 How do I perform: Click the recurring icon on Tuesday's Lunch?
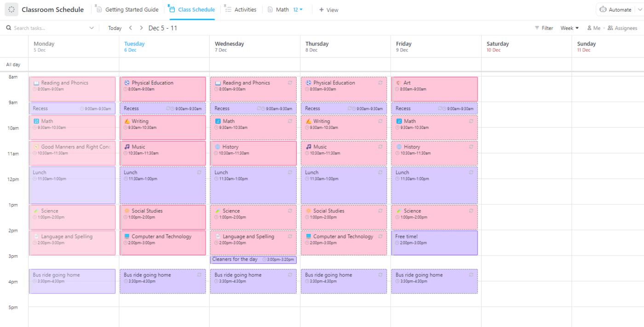pyautogui.click(x=199, y=172)
